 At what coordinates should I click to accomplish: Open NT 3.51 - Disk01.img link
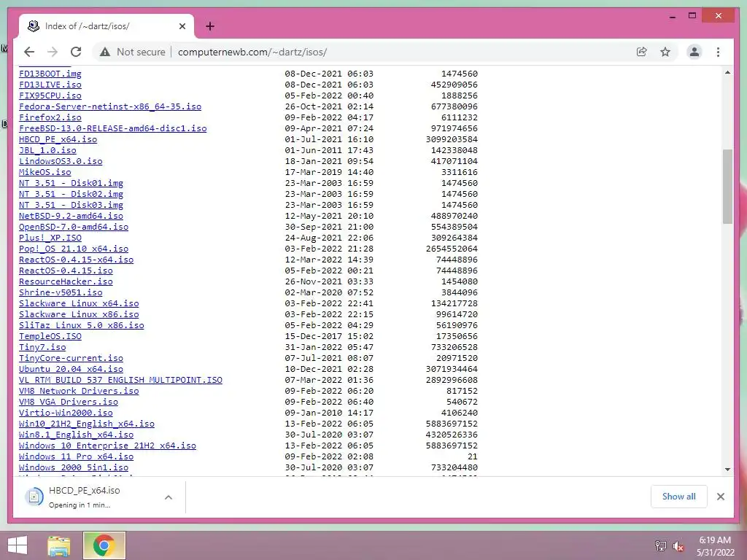(x=71, y=183)
